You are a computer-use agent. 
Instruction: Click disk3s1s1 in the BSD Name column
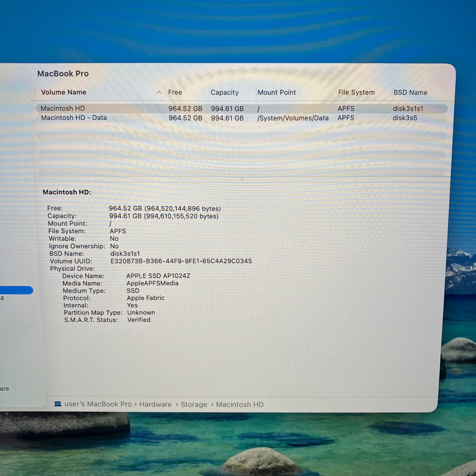408,109
